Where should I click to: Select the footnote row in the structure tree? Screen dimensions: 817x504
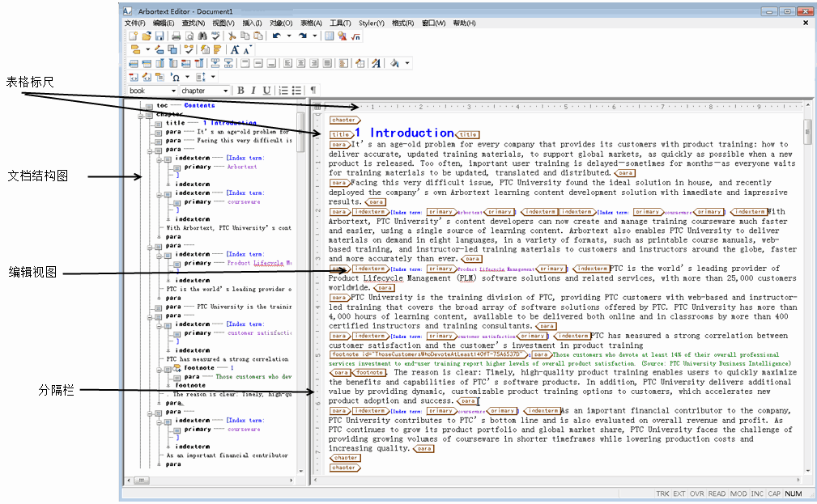point(204,367)
